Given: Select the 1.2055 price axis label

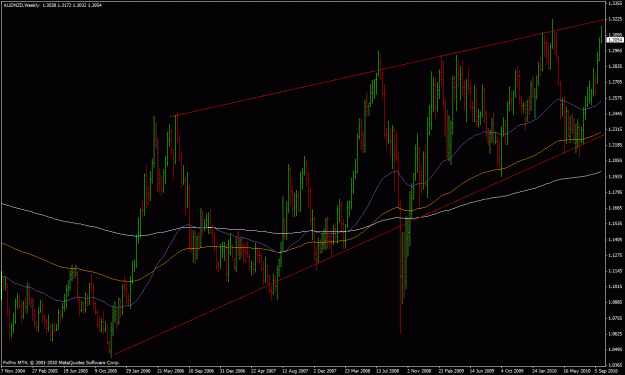Looking at the screenshot, I should (x=615, y=161).
